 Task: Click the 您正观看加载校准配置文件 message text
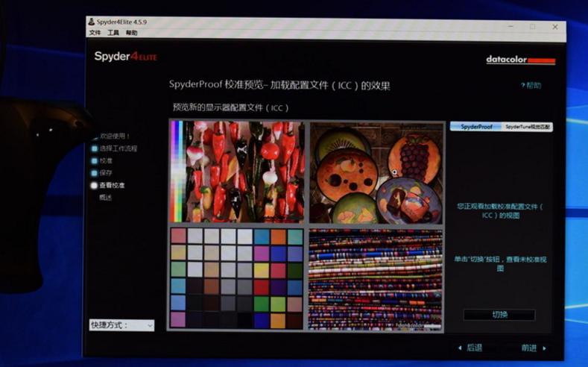[500, 211]
